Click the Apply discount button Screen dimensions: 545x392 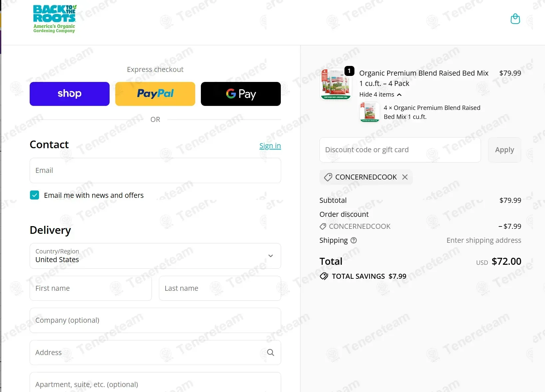point(504,150)
